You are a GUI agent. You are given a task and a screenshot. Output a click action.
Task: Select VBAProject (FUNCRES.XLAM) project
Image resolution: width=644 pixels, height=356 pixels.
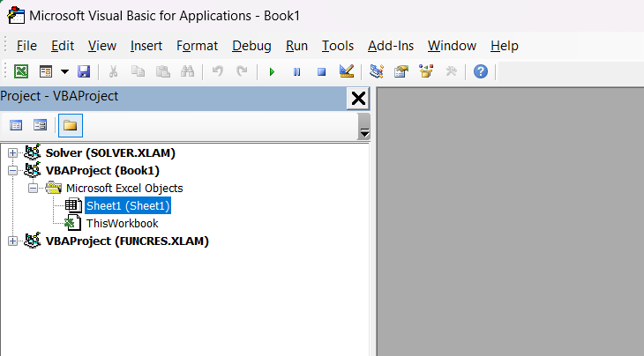127,241
